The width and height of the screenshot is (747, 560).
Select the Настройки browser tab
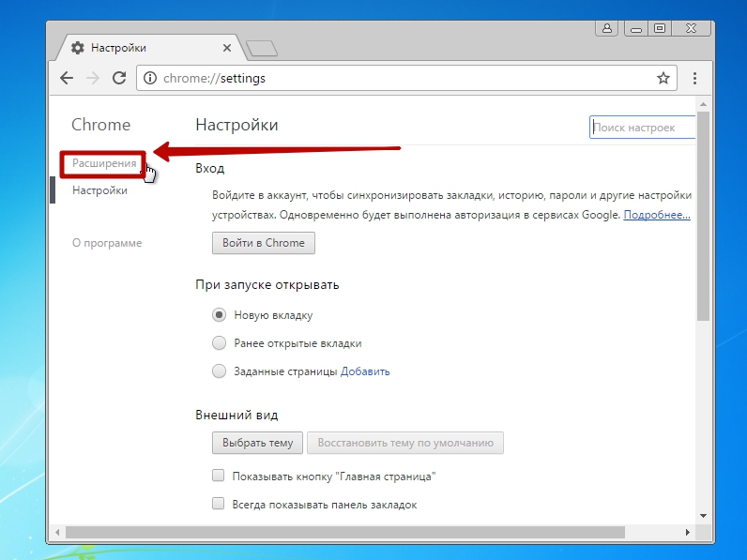point(151,48)
